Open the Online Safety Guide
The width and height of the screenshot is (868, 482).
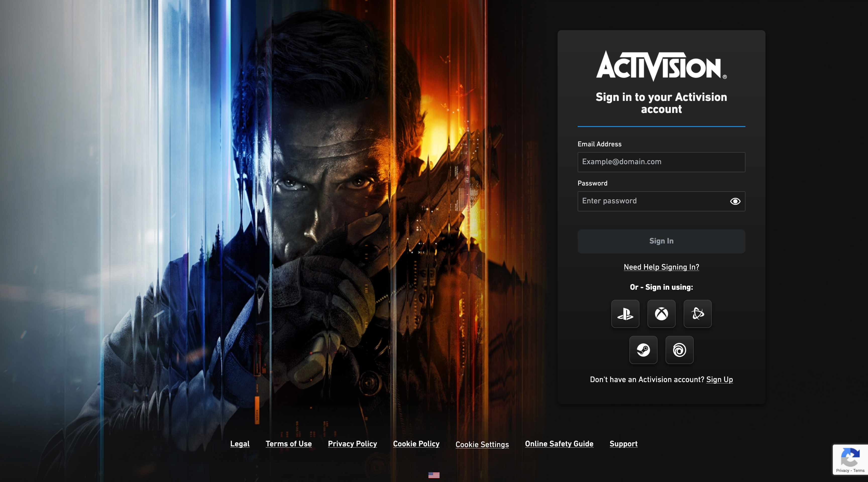[x=559, y=444]
